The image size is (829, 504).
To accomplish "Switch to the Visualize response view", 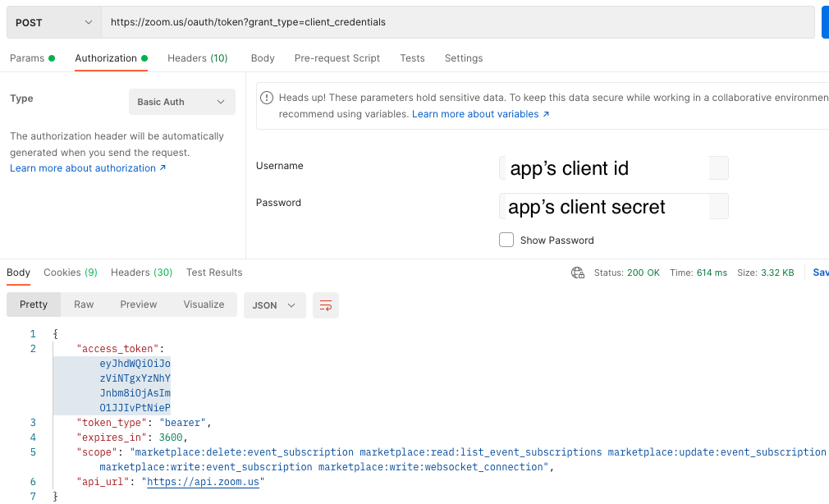I will coord(204,305).
